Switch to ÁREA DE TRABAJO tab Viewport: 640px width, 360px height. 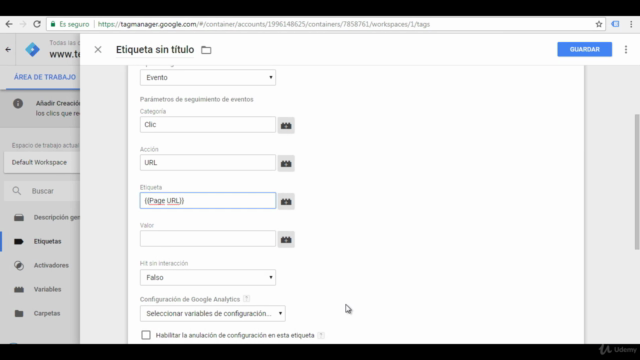click(x=45, y=77)
